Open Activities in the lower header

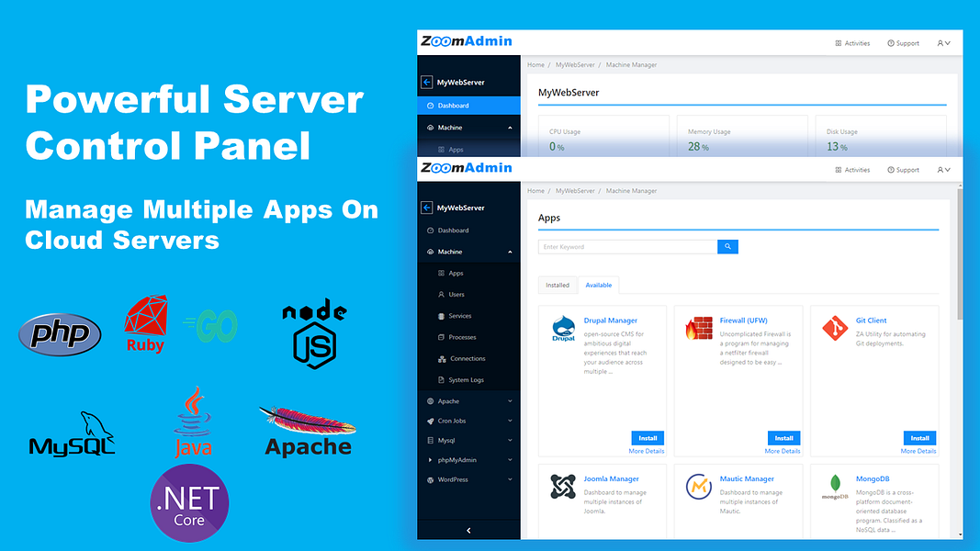click(x=852, y=170)
